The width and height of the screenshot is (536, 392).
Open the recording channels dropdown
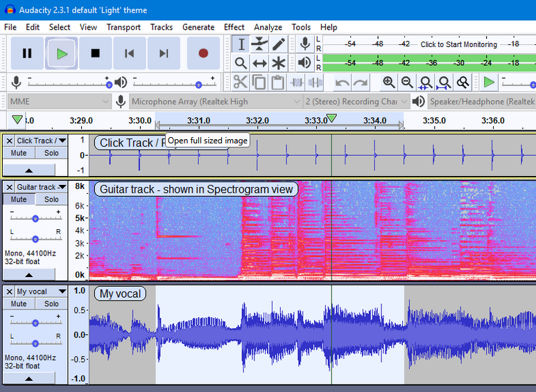pyautogui.click(x=356, y=101)
